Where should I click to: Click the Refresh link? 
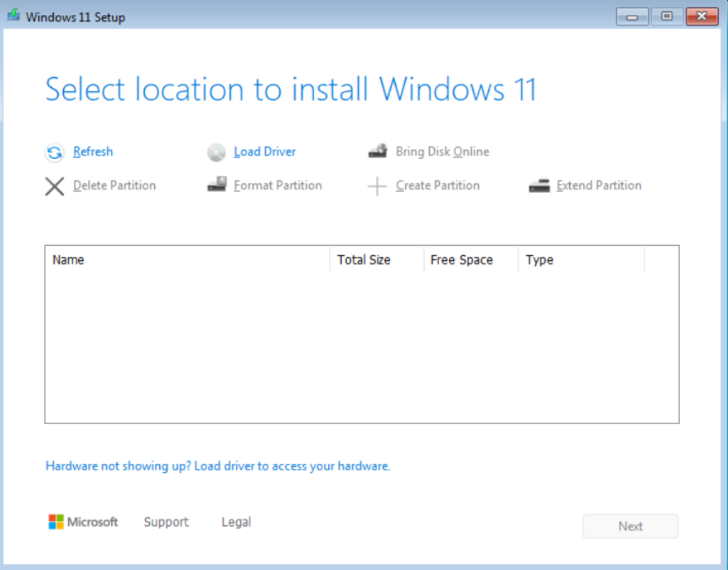(93, 151)
